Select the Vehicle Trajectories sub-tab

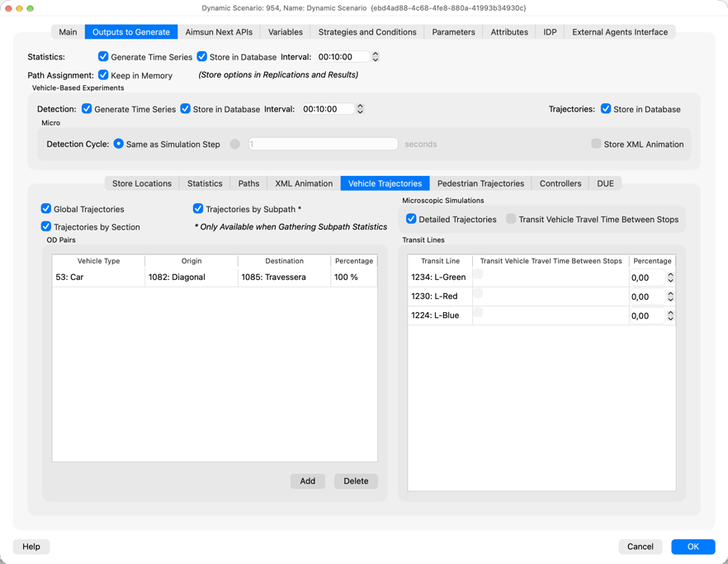[x=385, y=183]
